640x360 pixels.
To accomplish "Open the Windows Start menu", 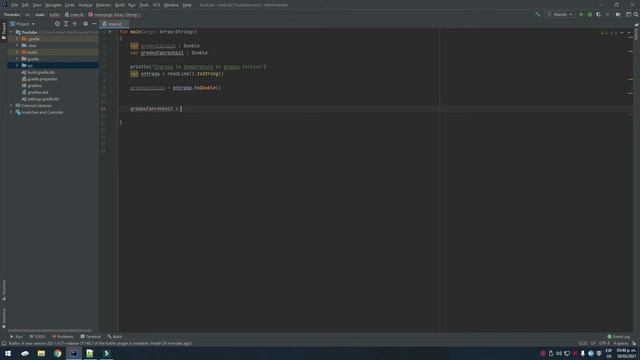I will [x=8, y=353].
